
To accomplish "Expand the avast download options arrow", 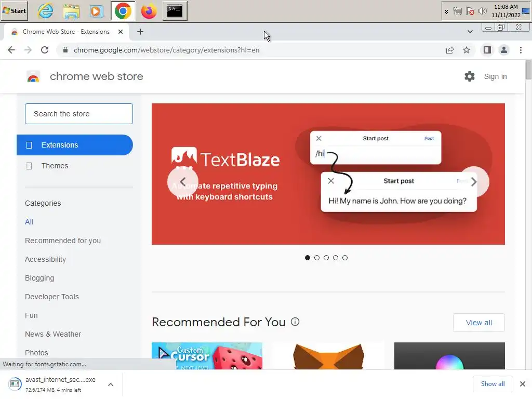I will (x=111, y=384).
